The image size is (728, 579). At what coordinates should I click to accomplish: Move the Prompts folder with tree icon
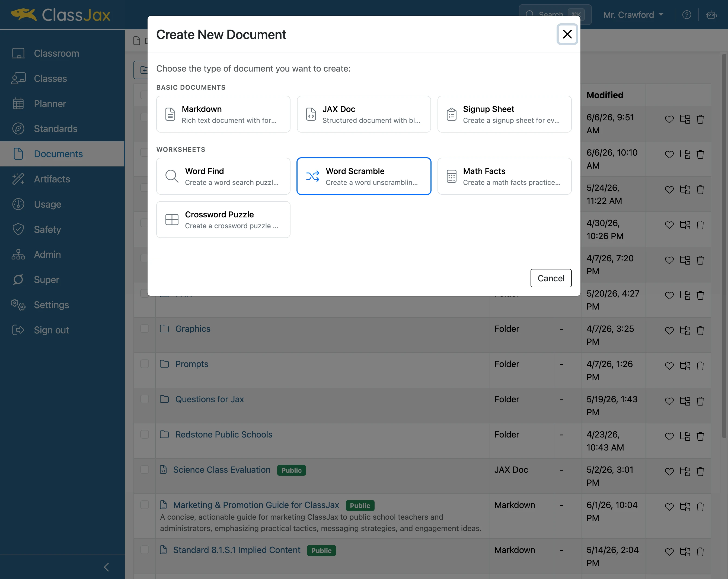coord(685,366)
